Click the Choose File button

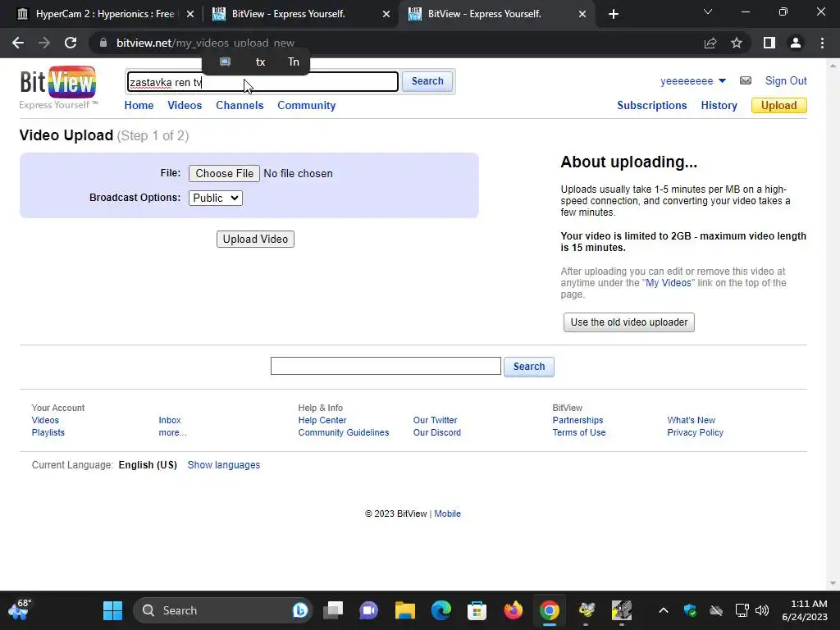[x=224, y=174]
